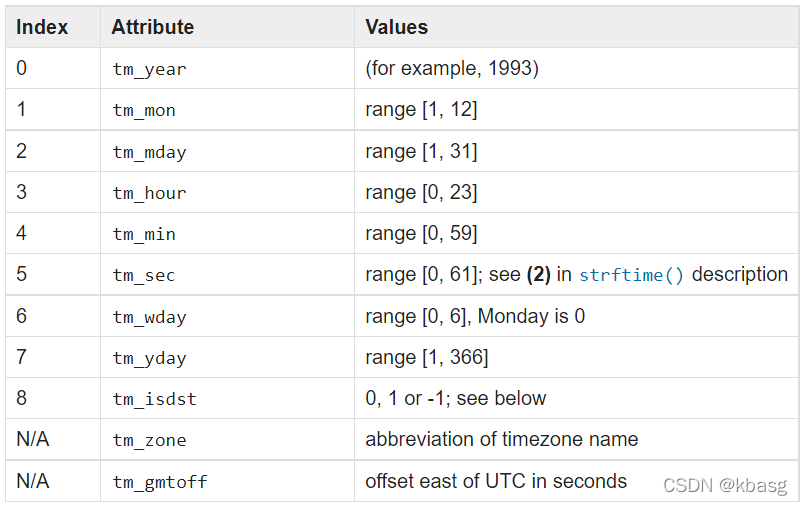Select the tm_wday attribute cell
The width and height of the screenshot is (802, 505).
(x=149, y=317)
